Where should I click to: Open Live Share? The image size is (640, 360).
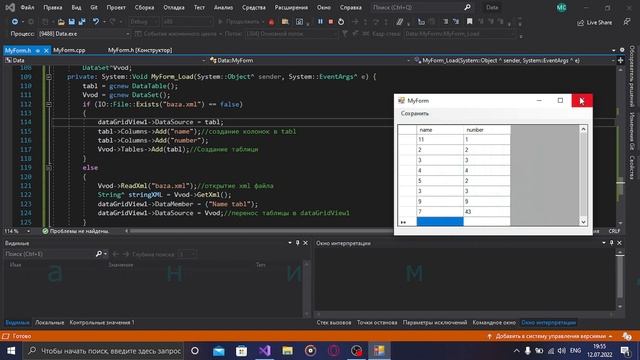coord(594,22)
